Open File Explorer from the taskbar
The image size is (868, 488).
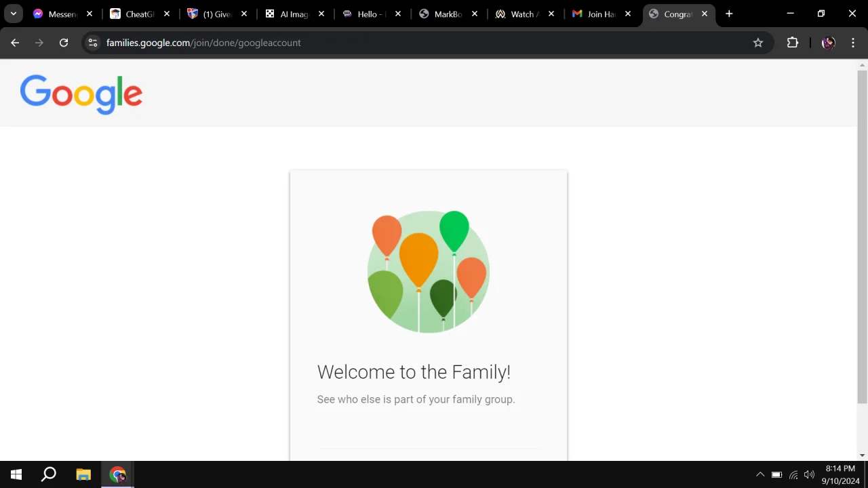(x=83, y=474)
